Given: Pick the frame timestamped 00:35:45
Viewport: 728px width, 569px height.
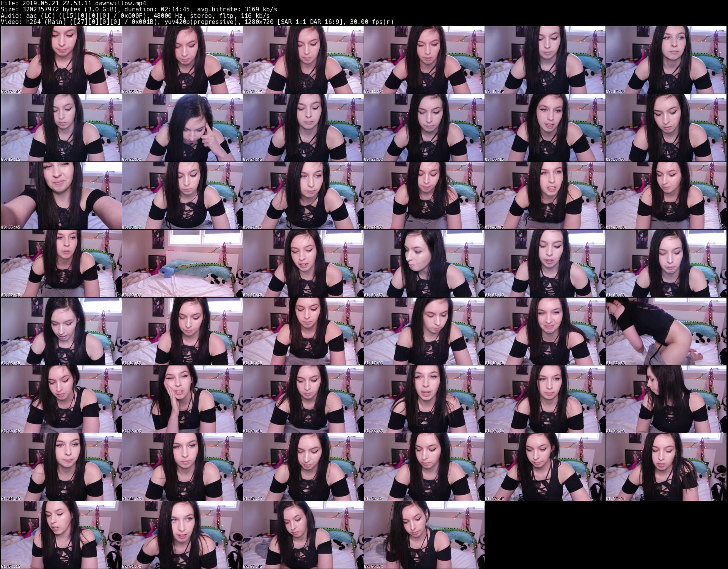Looking at the screenshot, I should [61, 196].
